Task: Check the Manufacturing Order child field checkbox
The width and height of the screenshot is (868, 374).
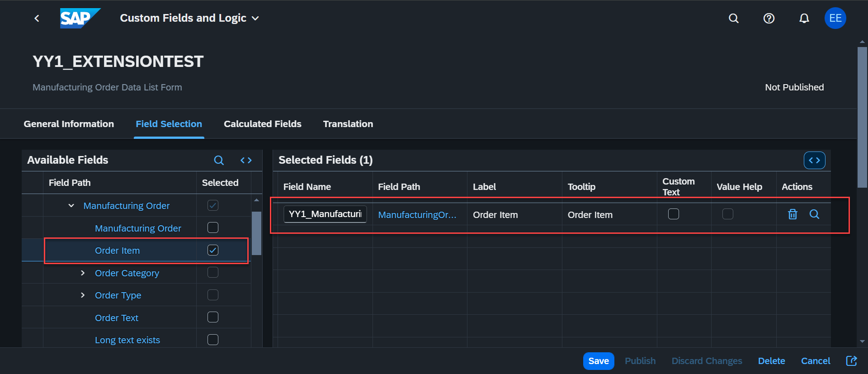Action: click(x=213, y=227)
